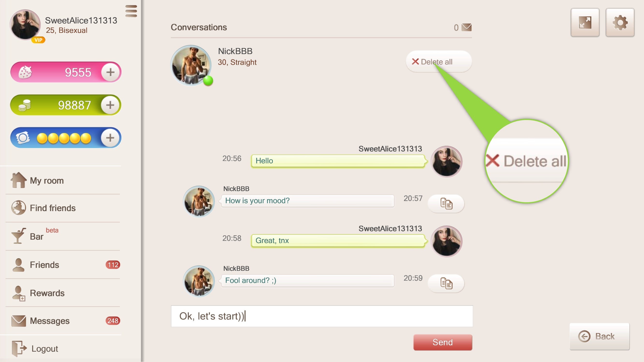The height and width of the screenshot is (362, 644).
Task: Focus the message text input field
Action: pos(322,316)
